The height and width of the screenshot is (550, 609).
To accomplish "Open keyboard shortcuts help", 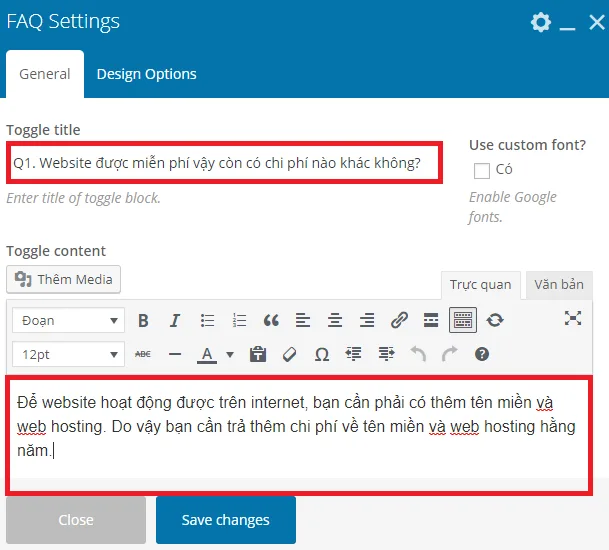I will [482, 354].
